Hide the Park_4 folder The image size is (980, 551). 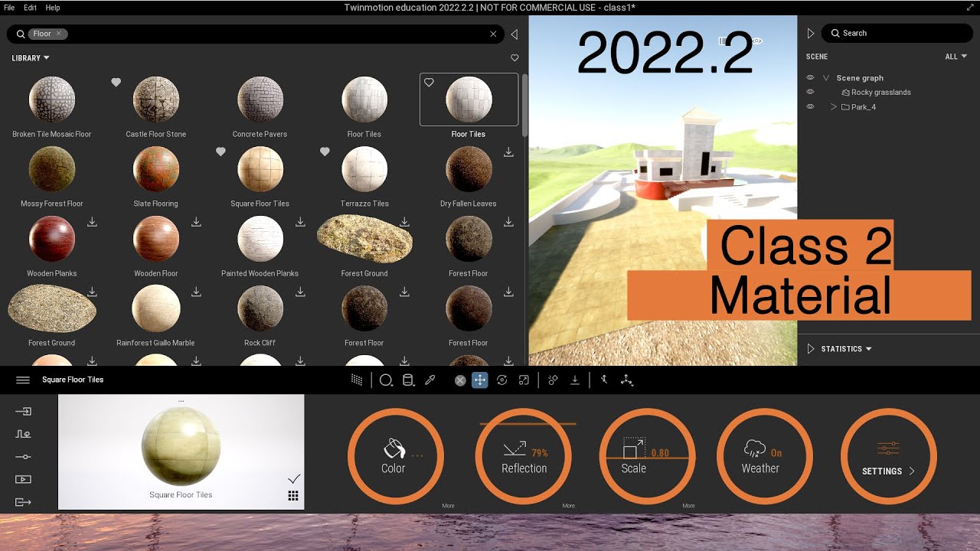(810, 106)
